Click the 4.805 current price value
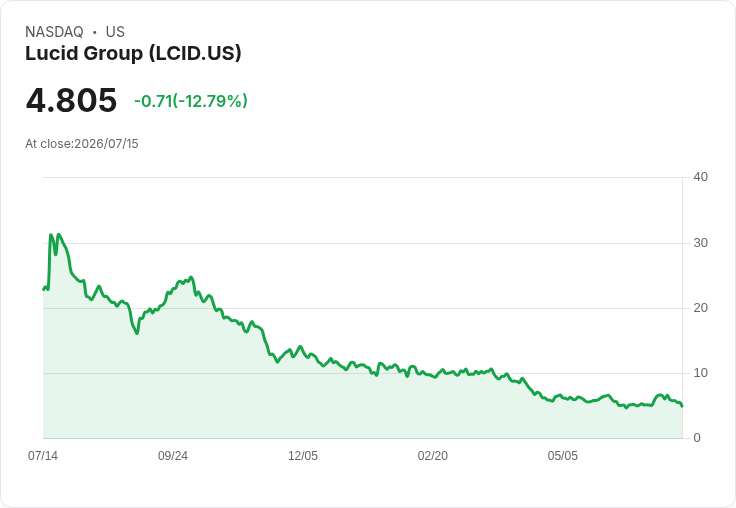The height and width of the screenshot is (508, 736). click(x=71, y=100)
